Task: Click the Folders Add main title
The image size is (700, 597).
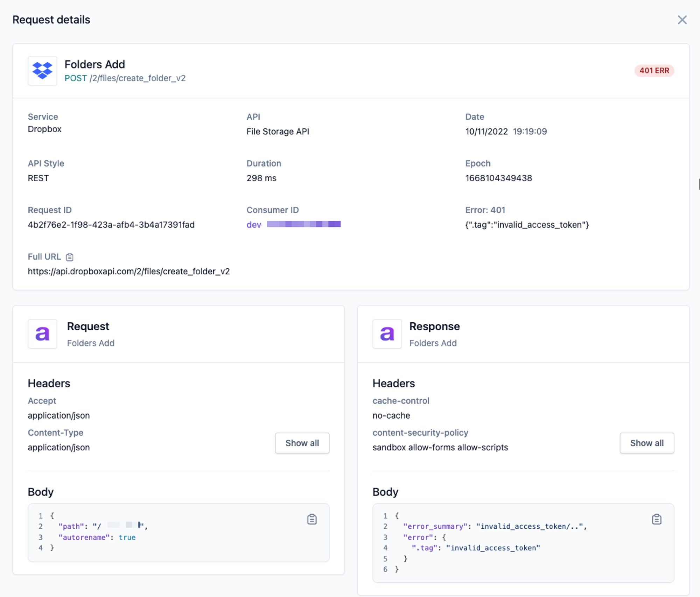Action: point(95,64)
